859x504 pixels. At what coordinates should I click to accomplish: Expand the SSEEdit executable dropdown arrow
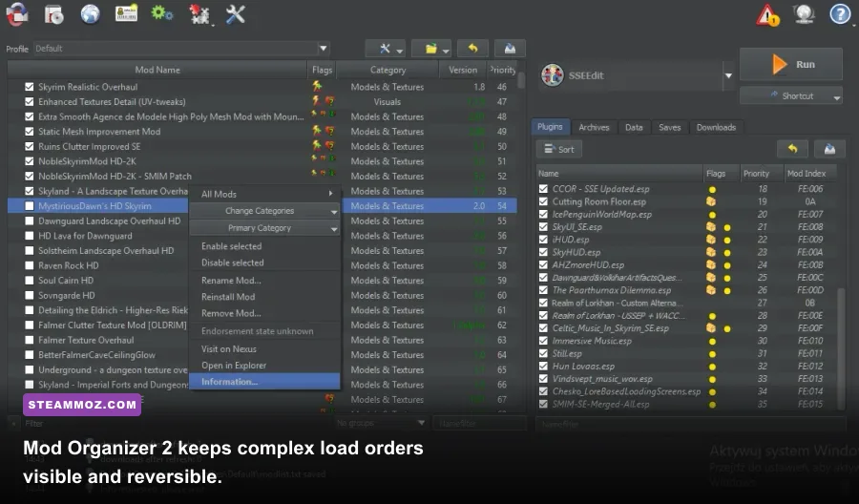coord(728,75)
